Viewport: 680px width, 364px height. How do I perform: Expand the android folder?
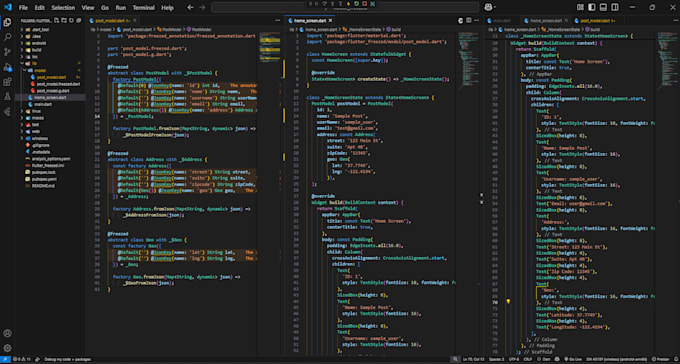click(39, 43)
